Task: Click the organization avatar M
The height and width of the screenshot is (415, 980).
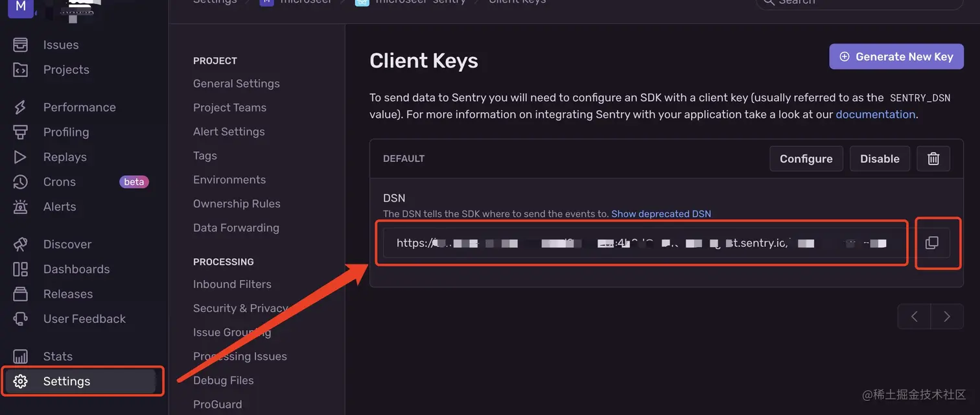Action: [20, 6]
